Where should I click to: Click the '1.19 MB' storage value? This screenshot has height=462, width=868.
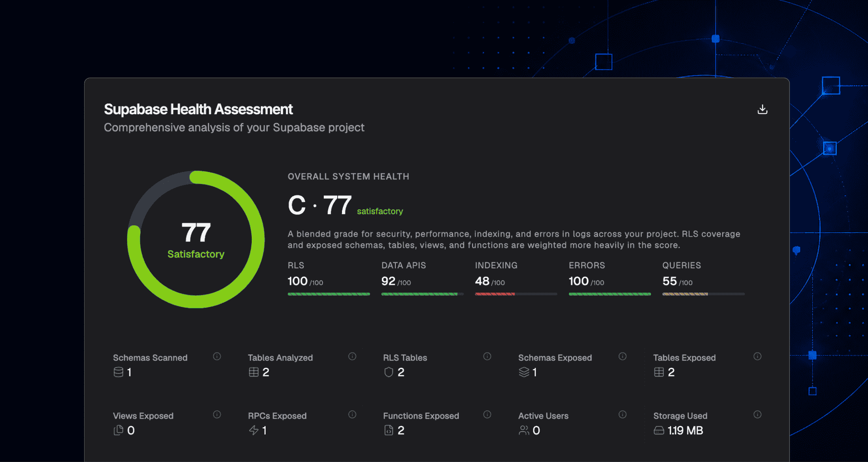pyautogui.click(x=685, y=430)
